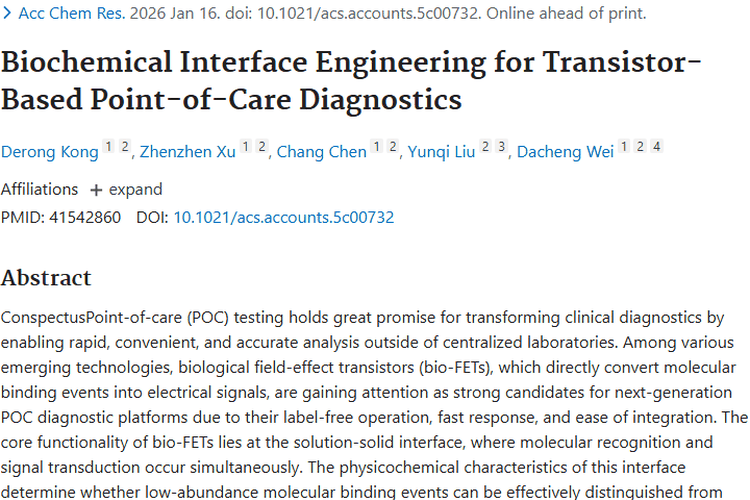
Task: Click affiliation superscript 3 after Yunqi Liu
Action: (x=501, y=148)
